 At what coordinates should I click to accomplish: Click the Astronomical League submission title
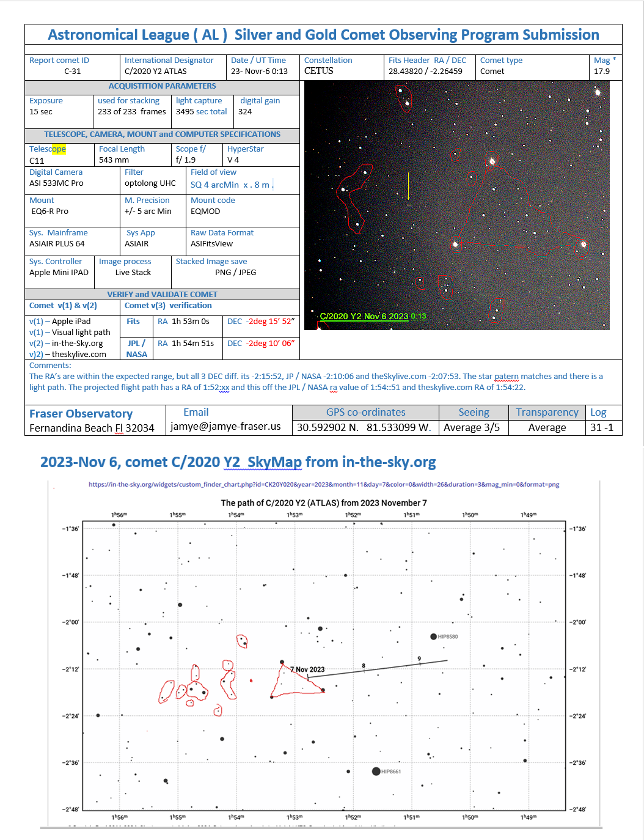pos(323,35)
